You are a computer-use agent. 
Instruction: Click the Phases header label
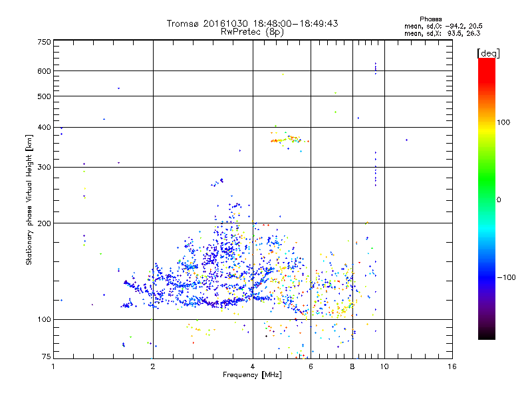tap(430, 19)
